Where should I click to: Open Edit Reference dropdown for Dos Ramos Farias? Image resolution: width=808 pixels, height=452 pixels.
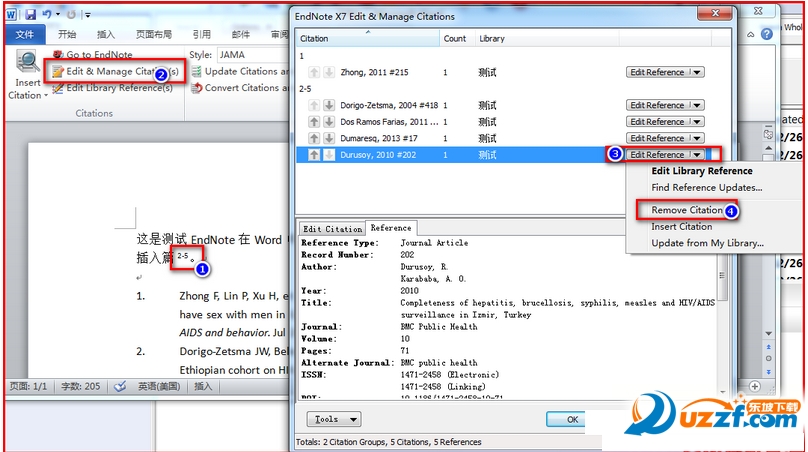[697, 122]
